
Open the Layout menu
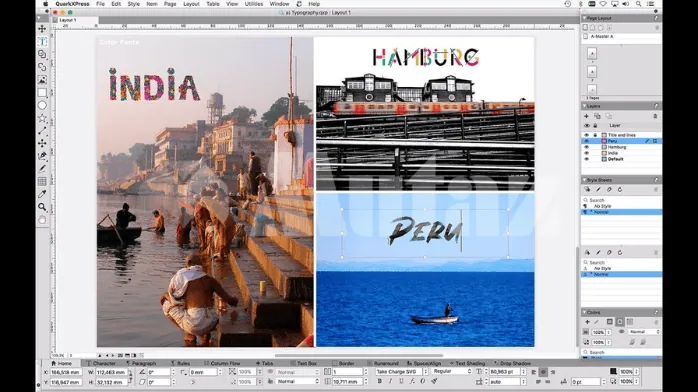(x=191, y=4)
